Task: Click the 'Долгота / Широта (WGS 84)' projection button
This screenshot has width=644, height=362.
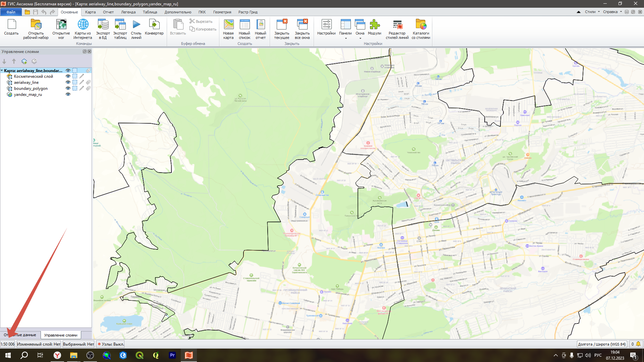Action: tap(602, 344)
